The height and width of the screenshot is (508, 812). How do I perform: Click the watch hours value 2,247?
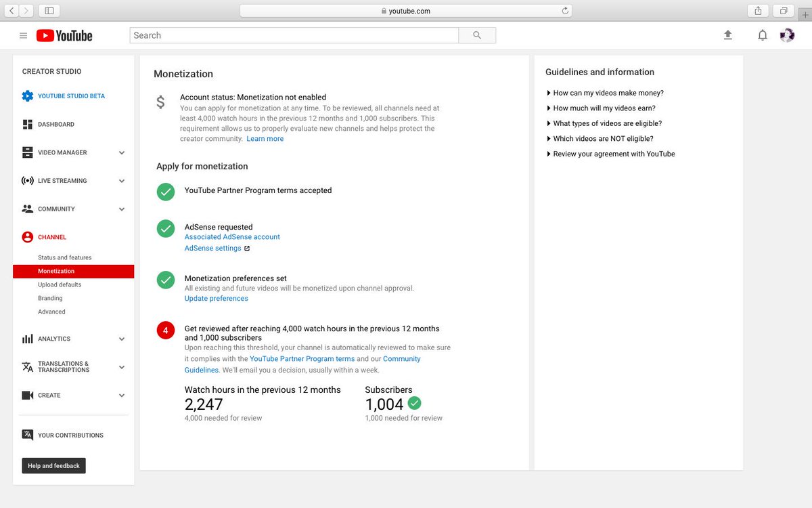click(204, 404)
